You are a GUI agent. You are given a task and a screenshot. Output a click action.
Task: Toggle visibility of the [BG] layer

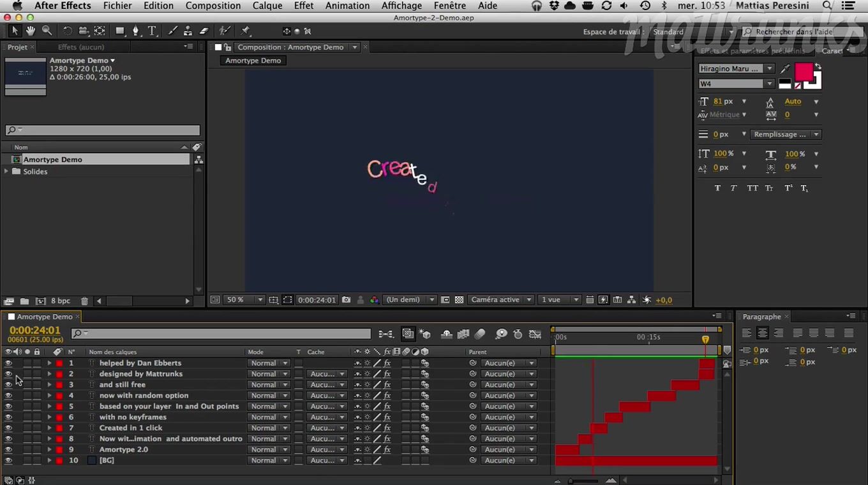click(8, 461)
